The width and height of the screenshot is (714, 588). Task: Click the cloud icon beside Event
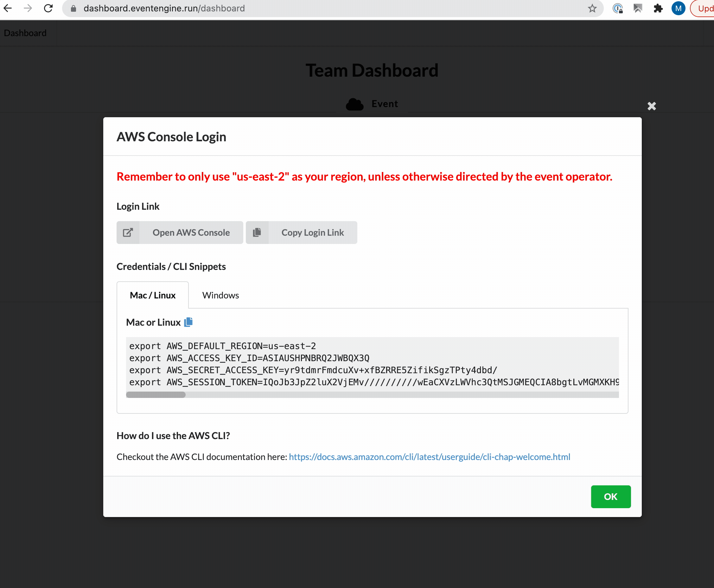click(355, 104)
